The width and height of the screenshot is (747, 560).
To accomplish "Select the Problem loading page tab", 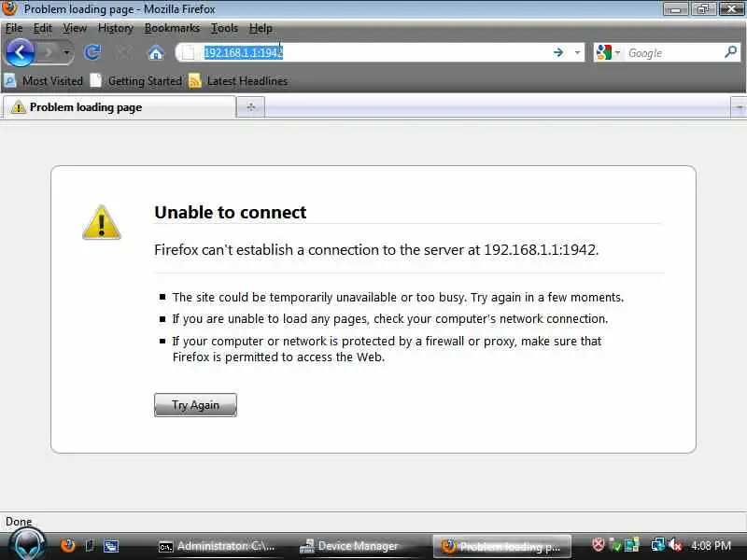I will [x=120, y=107].
